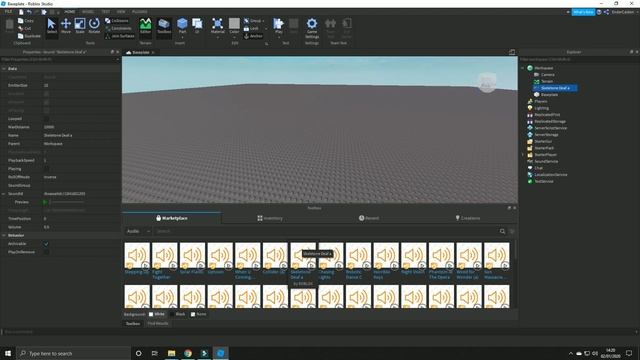Image resolution: width=640 pixels, height=360 pixels.
Task: Open the Color dropdown arrow
Action: tap(234, 38)
